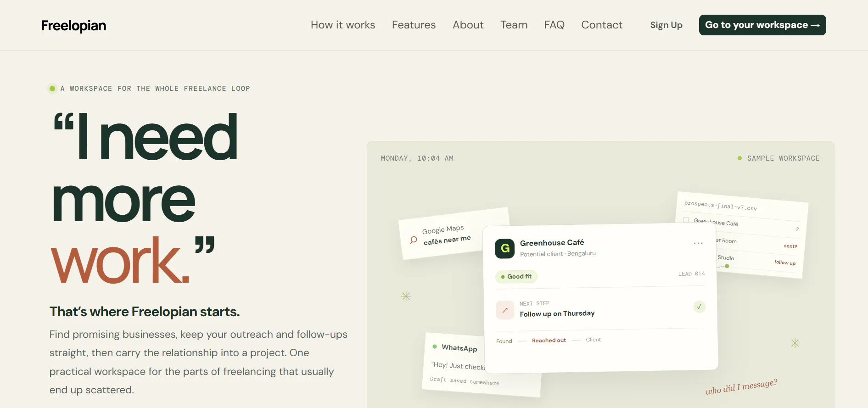Click the Greenhouse Café card title
868x408 pixels.
[x=552, y=242]
